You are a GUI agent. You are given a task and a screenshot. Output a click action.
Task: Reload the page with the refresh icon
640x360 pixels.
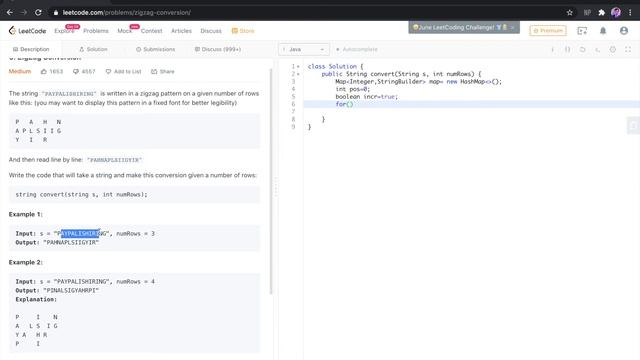click(38, 13)
